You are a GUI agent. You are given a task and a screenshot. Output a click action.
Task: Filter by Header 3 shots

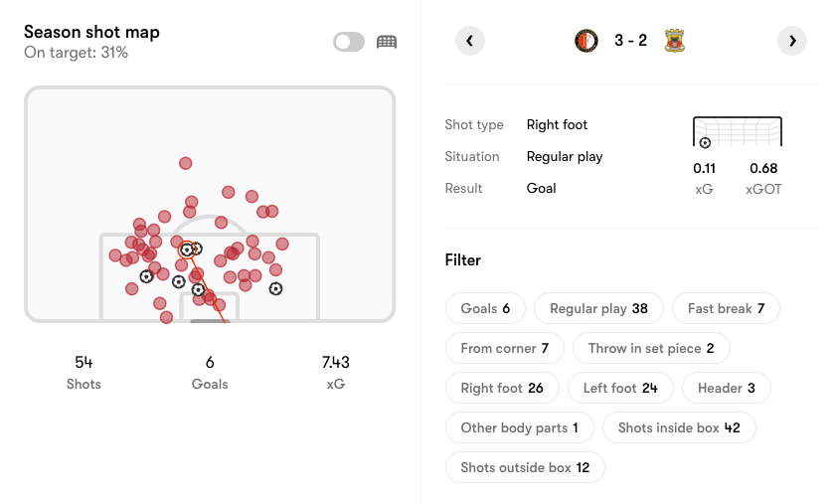tap(726, 388)
